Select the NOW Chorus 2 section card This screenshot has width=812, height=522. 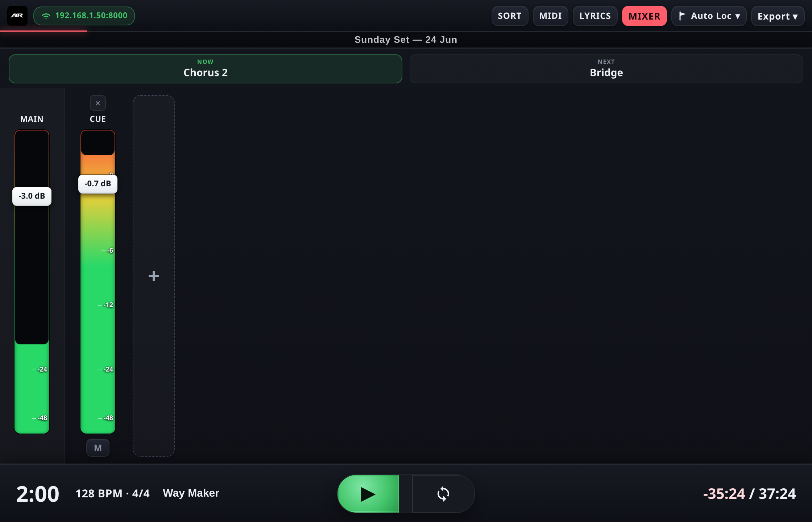click(206, 69)
